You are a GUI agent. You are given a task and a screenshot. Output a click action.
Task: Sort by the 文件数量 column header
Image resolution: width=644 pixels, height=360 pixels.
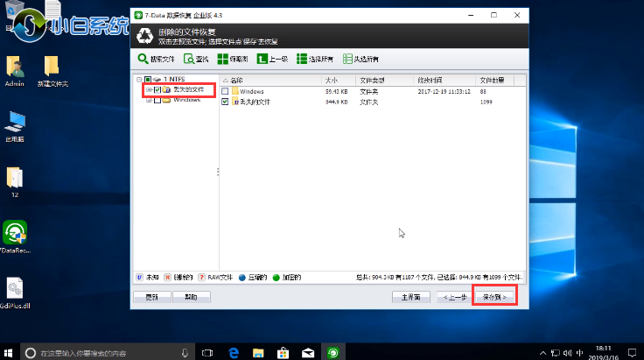pos(495,80)
